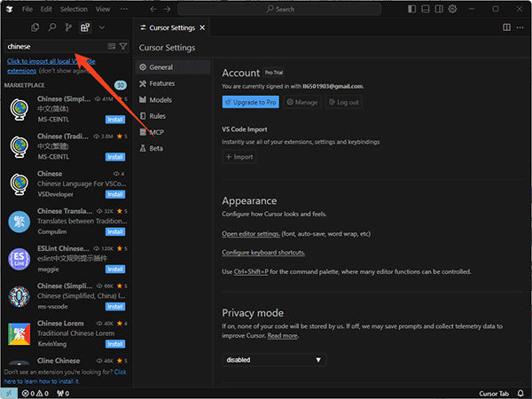Install Chinese (Simplified) MS-CEINTL extension
Viewport: 532px width, 399px height.
pos(115,119)
